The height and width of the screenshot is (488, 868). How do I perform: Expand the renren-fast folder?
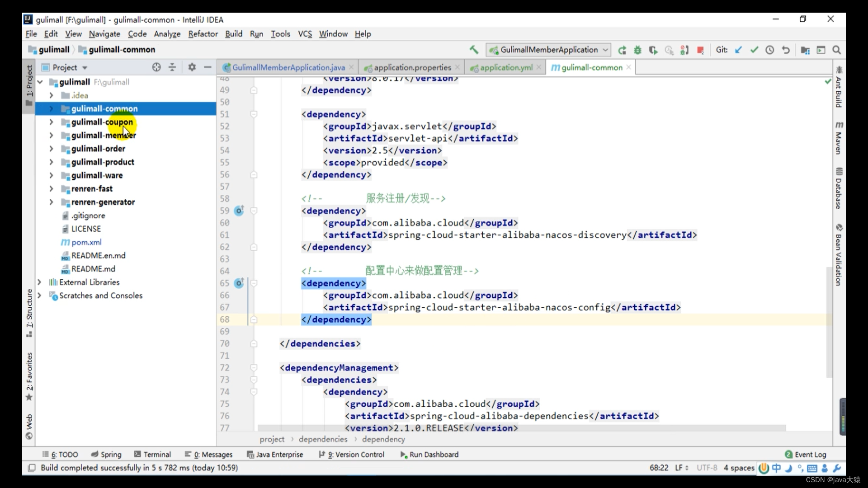(x=51, y=188)
